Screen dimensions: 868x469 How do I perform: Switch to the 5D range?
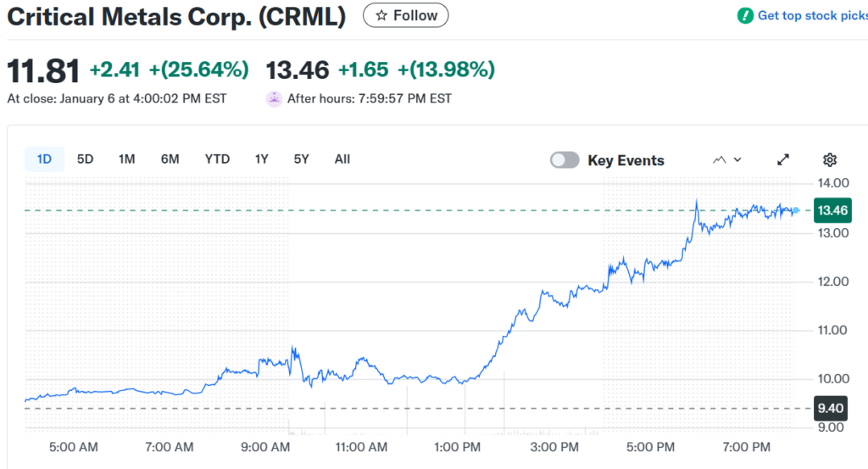(x=85, y=159)
